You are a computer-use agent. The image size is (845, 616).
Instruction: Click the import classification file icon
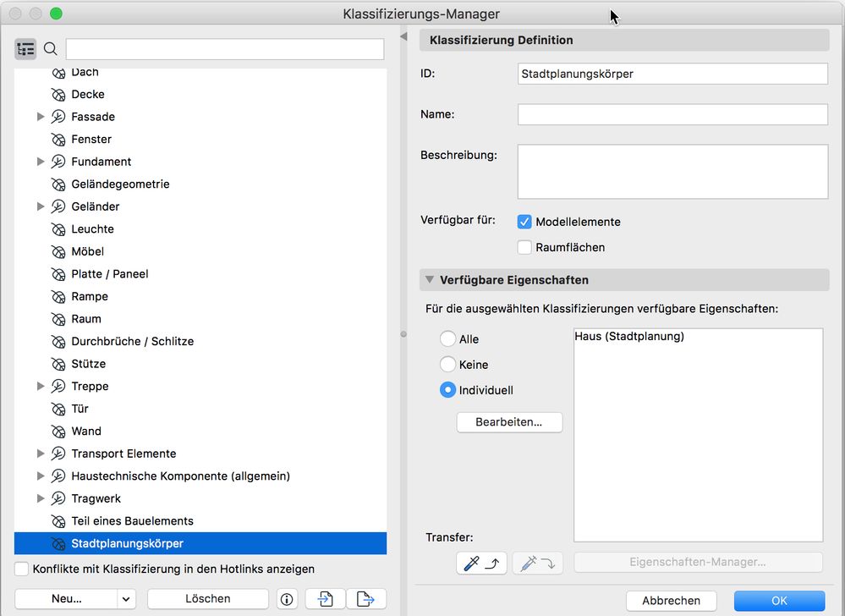pos(326,599)
